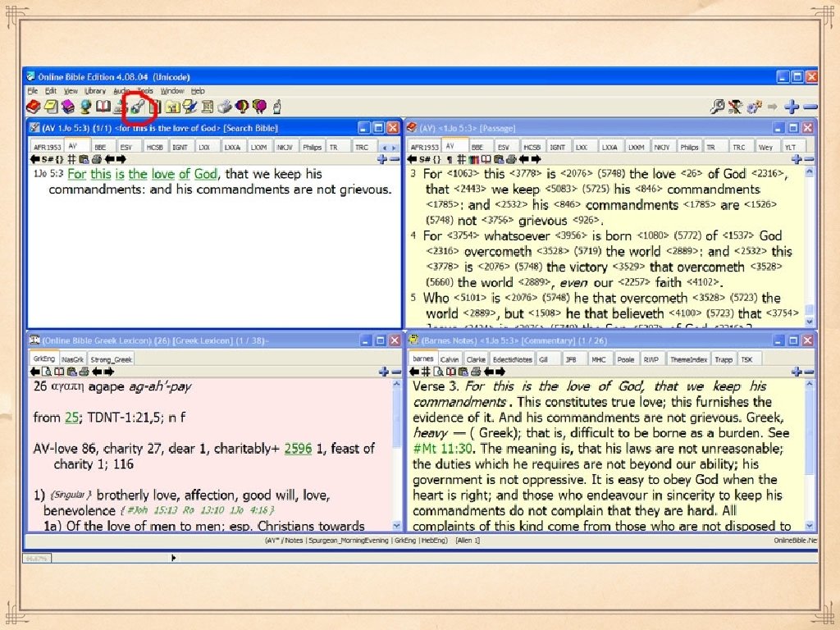Screen dimensions: 840x630
Task: Open the Window menu
Action: tap(172, 91)
